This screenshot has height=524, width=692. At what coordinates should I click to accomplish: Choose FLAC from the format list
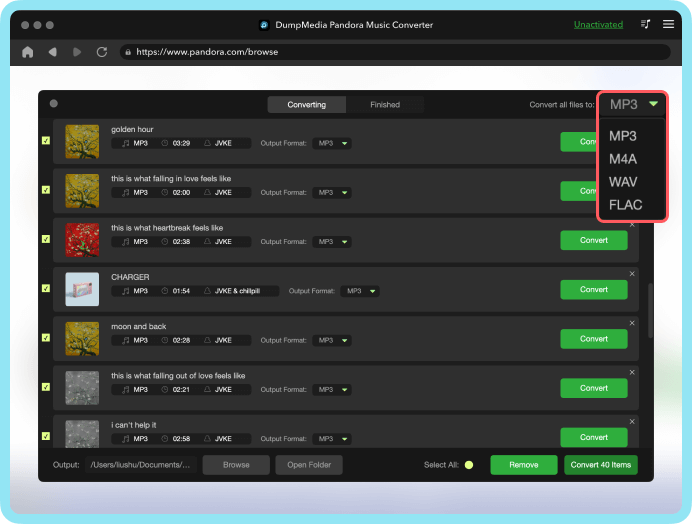pyautogui.click(x=625, y=205)
